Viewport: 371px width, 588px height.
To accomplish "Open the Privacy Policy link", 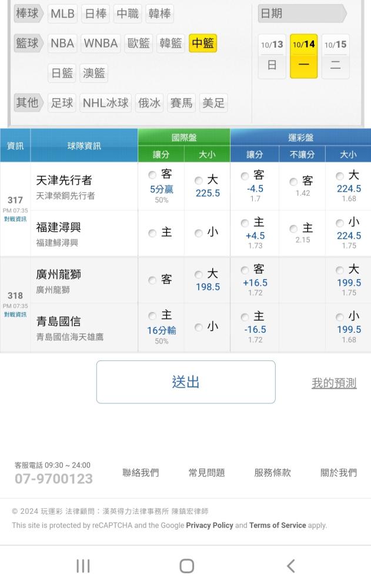I will click(209, 525).
